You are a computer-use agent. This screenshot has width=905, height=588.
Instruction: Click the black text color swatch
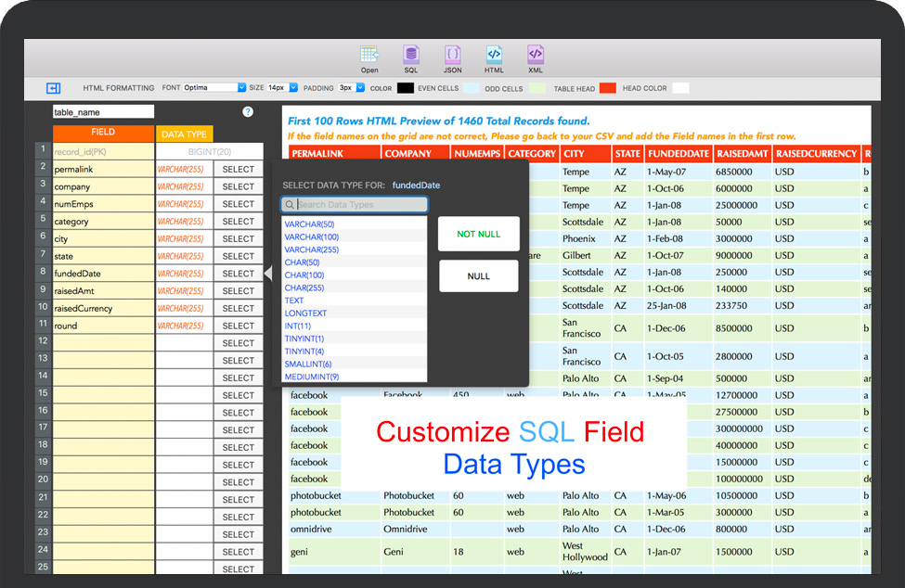(x=406, y=88)
